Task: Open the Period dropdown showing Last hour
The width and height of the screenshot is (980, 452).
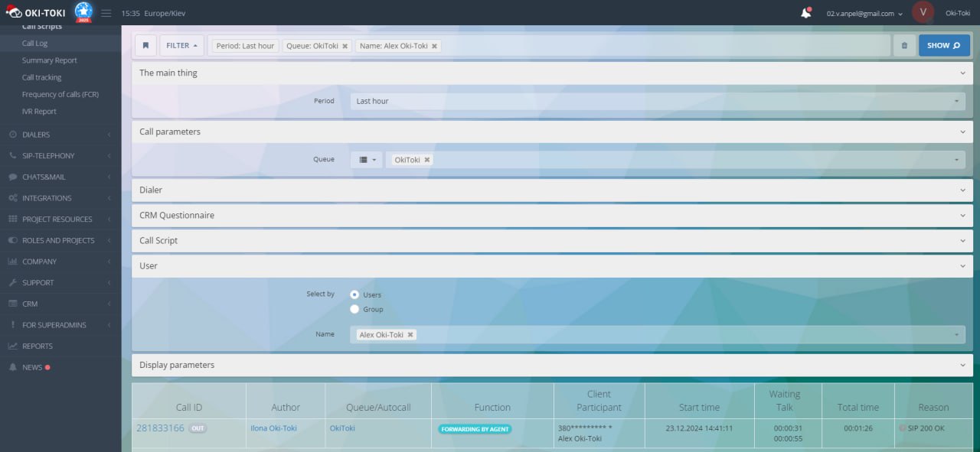Action: pyautogui.click(x=658, y=101)
